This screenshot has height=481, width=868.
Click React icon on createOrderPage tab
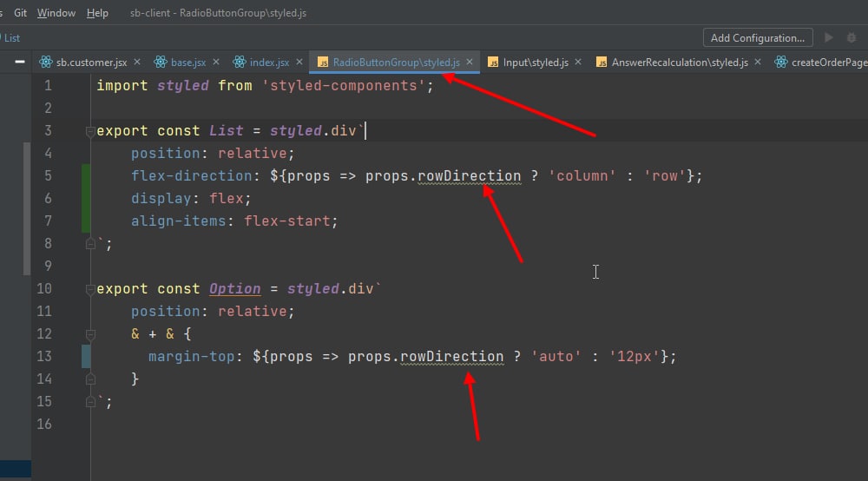[781, 62]
